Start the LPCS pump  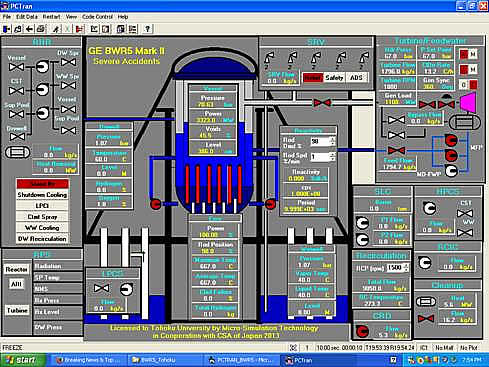click(x=126, y=289)
